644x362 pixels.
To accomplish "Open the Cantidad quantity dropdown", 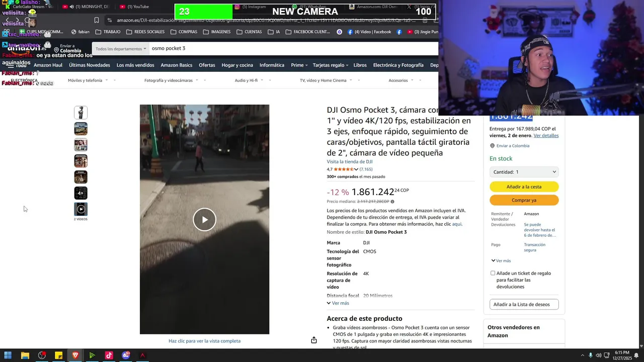I will (x=524, y=172).
